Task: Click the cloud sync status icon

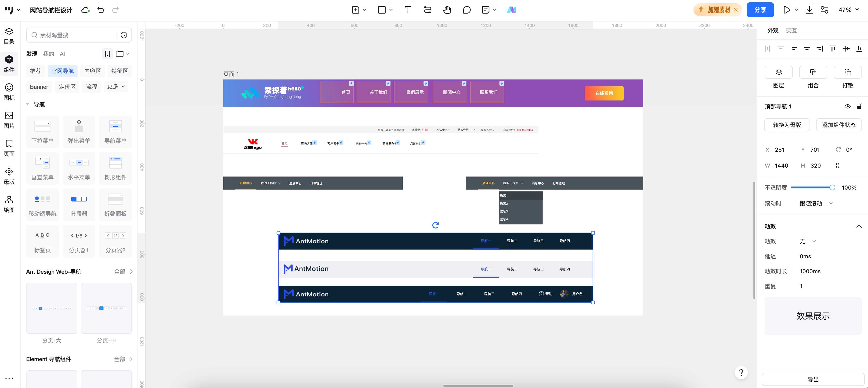Action: pos(86,10)
